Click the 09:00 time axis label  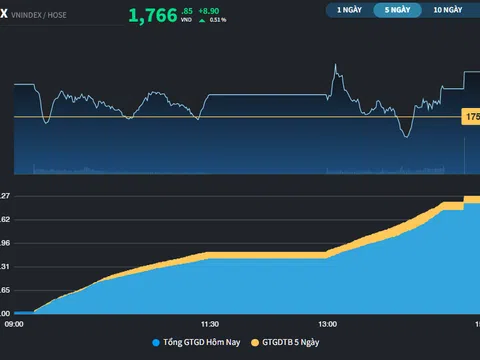click(x=14, y=324)
